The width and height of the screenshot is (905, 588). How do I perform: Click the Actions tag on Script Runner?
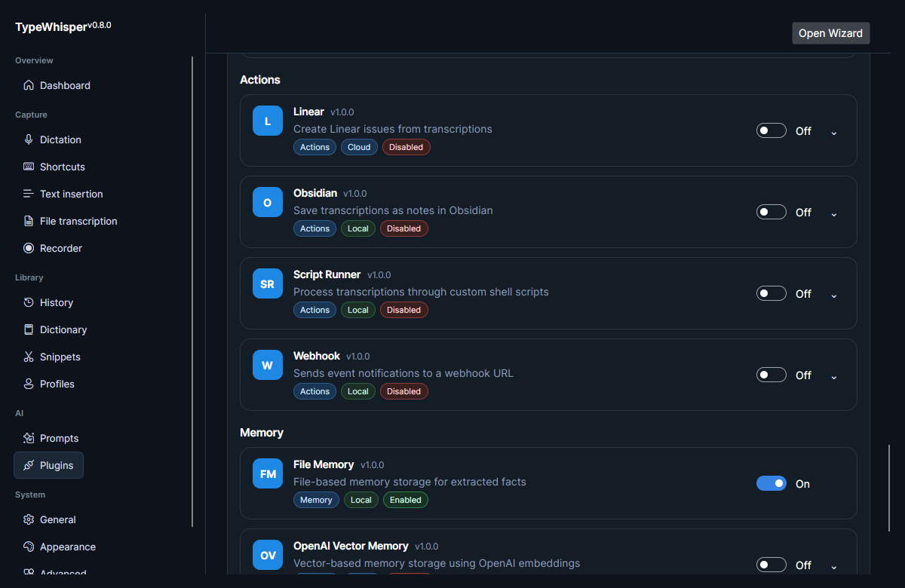coord(314,310)
